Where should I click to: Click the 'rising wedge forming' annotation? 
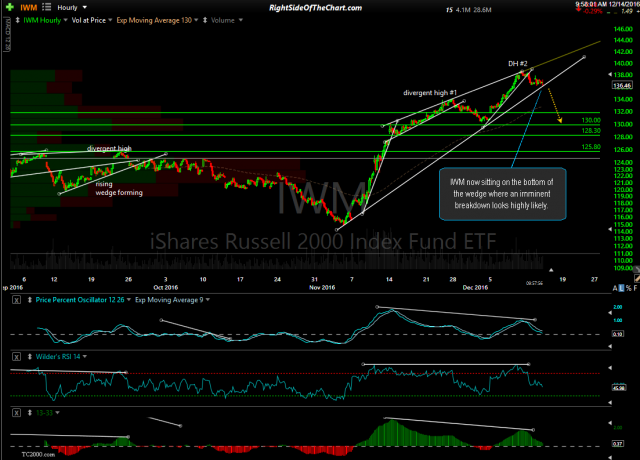(x=119, y=188)
